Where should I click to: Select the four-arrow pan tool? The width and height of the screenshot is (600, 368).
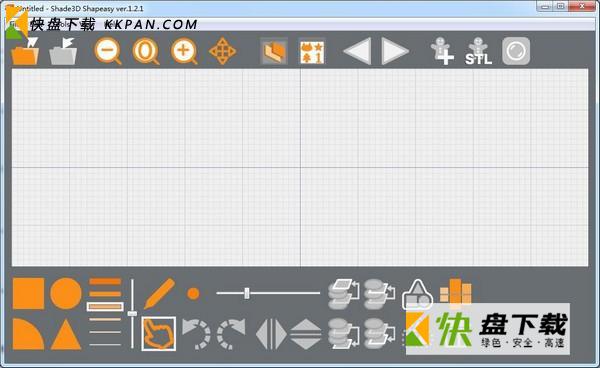[x=222, y=51]
